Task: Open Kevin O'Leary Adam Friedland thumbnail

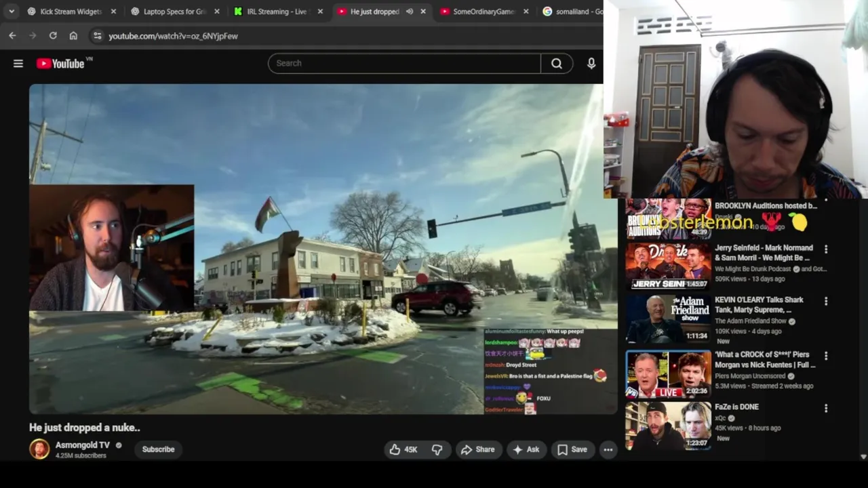Action: pyautogui.click(x=668, y=319)
